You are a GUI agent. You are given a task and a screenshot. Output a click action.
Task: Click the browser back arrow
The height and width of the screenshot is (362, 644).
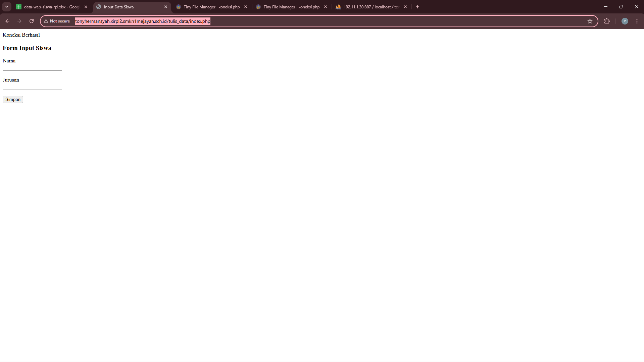click(7, 21)
